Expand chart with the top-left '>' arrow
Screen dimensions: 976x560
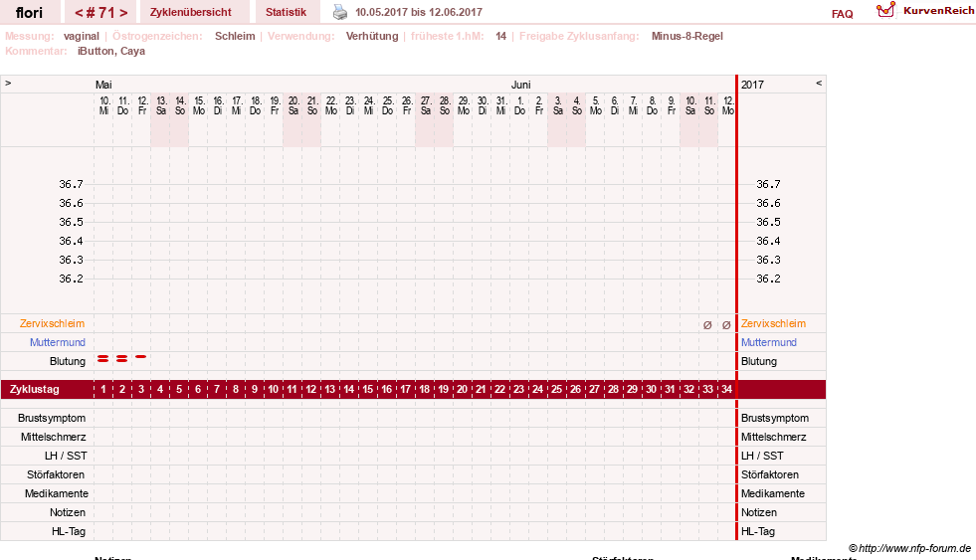click(8, 83)
